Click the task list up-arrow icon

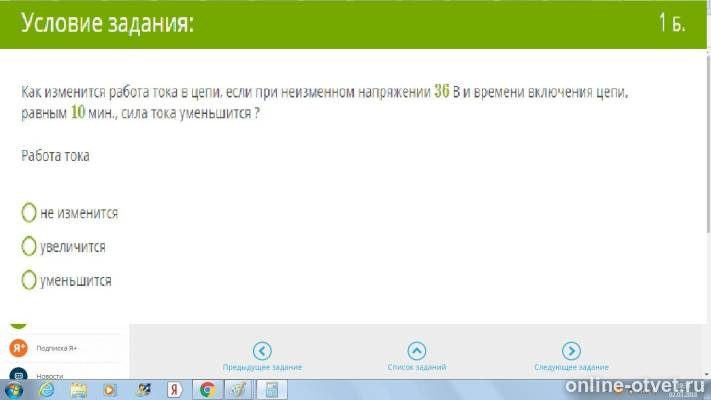click(x=417, y=351)
